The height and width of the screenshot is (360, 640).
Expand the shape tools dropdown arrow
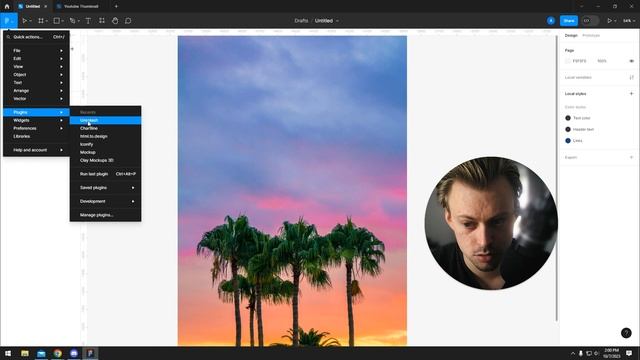(62, 21)
